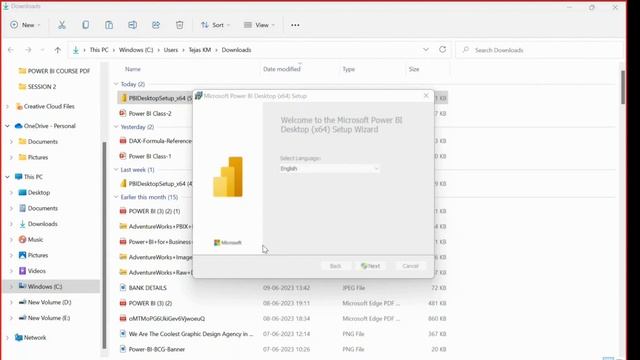Click the Videos icon in sidebar
The height and width of the screenshot is (360, 640).
click(22, 271)
